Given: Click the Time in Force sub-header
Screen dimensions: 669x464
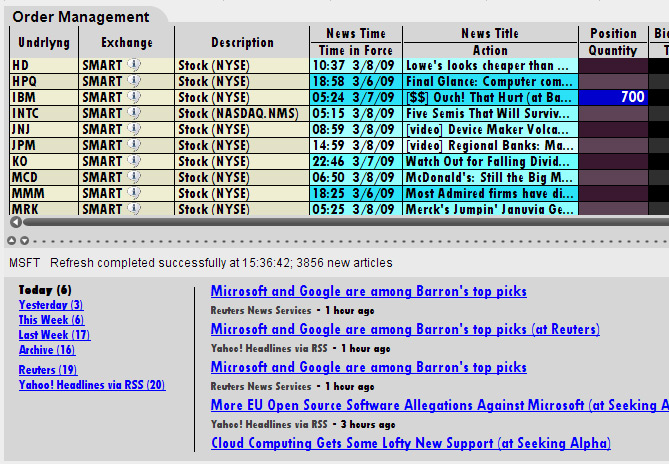Looking at the screenshot, I should click(x=356, y=50).
